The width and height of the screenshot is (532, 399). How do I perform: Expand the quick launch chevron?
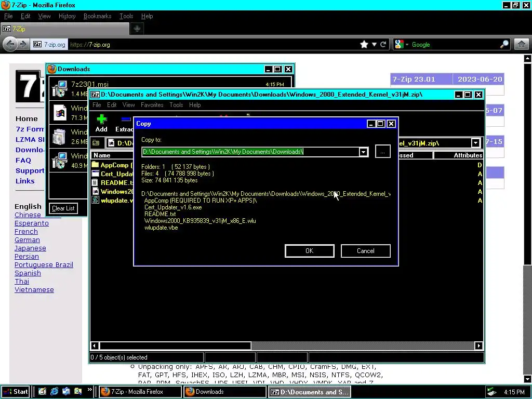tap(89, 390)
